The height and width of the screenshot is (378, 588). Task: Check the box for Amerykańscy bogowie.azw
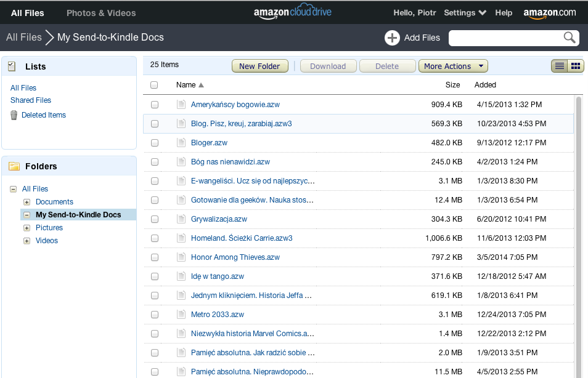click(155, 105)
